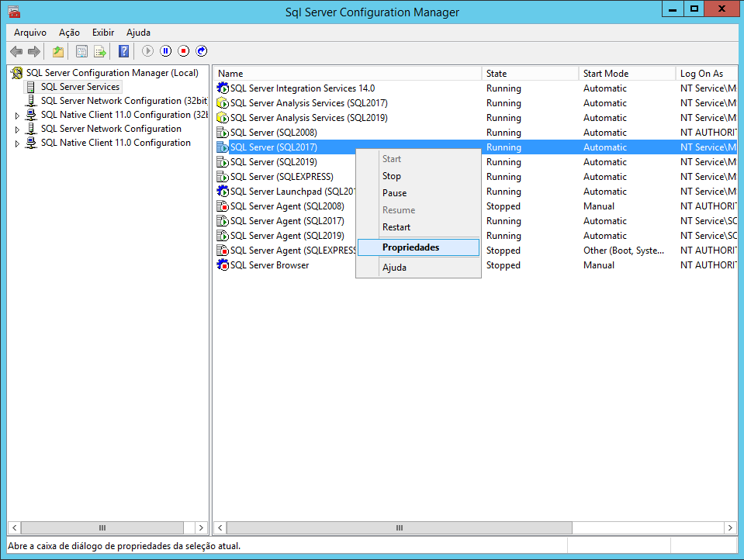Click the SQL Server (SQL2008) service icon

tap(223, 133)
